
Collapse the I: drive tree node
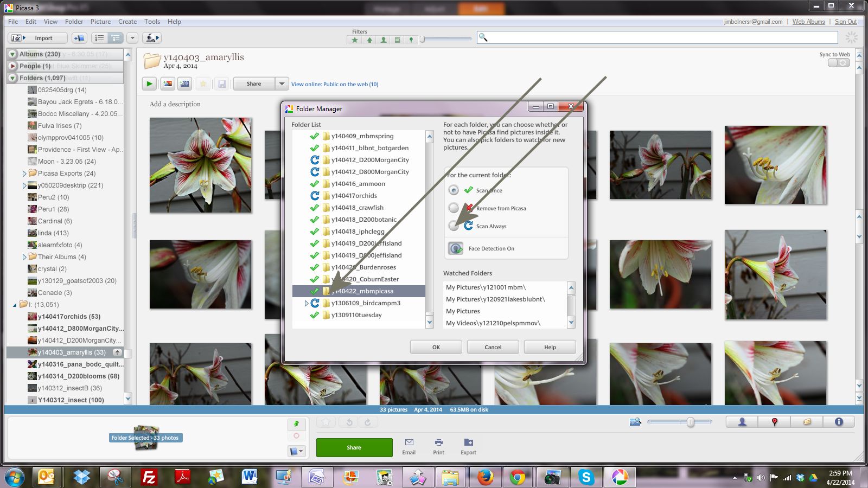coord(15,305)
